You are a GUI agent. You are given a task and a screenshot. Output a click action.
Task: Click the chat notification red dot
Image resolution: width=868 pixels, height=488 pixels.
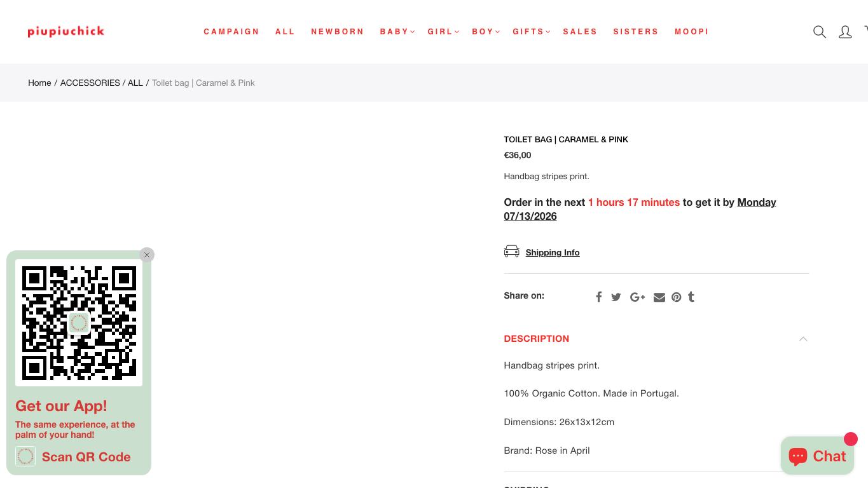[x=851, y=439]
